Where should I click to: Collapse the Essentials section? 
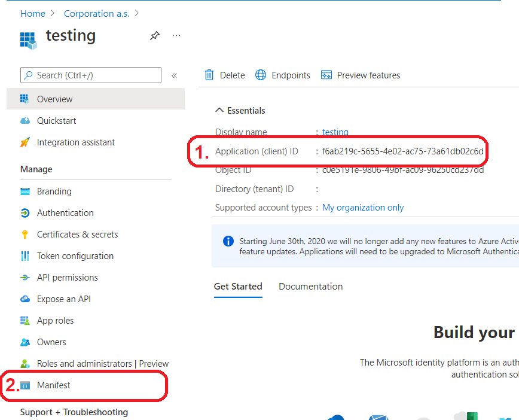(219, 111)
